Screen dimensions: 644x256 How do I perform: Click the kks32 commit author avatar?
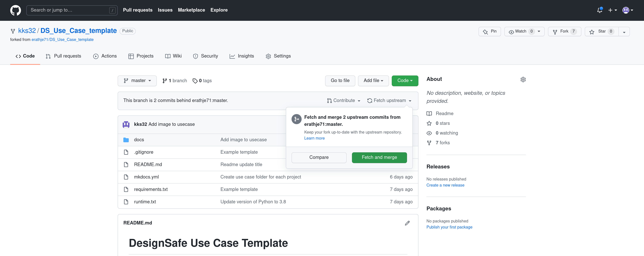click(x=126, y=124)
